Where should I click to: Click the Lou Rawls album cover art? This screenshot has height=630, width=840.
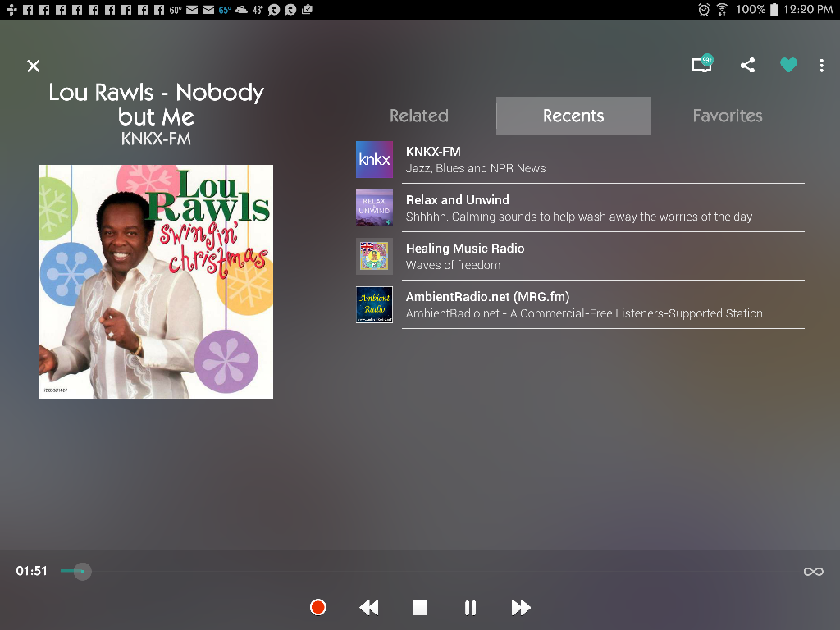[156, 282]
